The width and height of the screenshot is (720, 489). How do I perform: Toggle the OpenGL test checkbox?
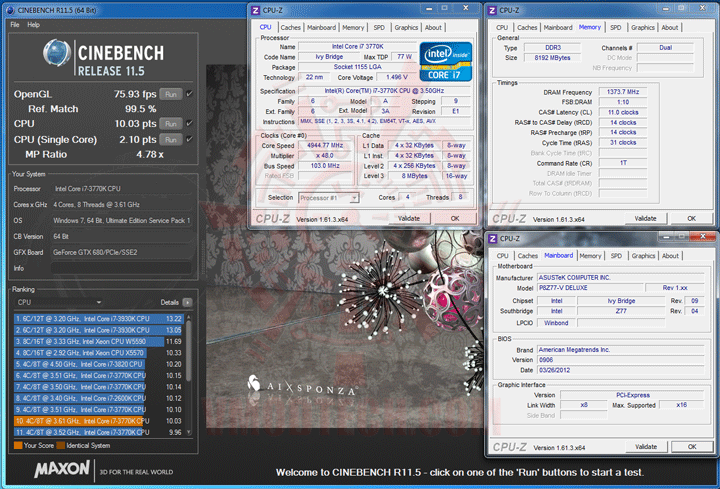(x=190, y=94)
